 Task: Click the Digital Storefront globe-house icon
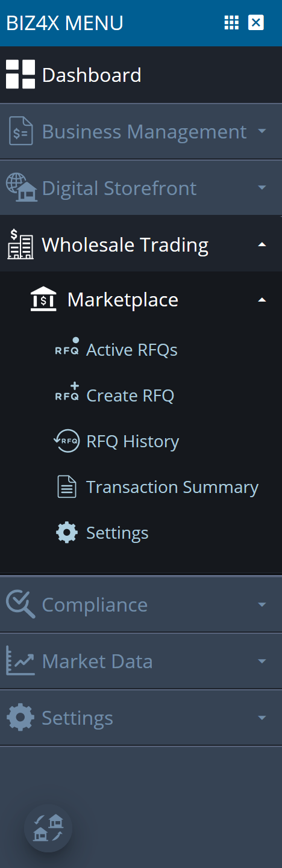[22, 188]
